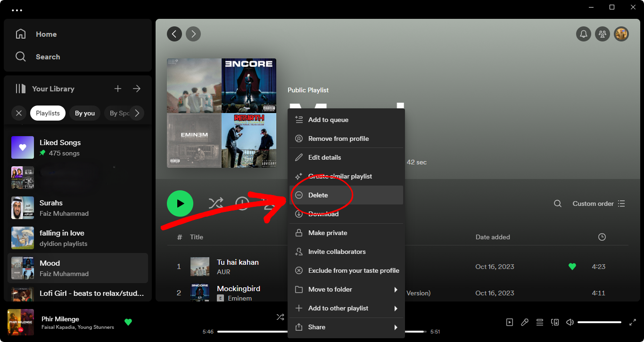Open the Queue icon
The image size is (644, 342).
point(540,322)
